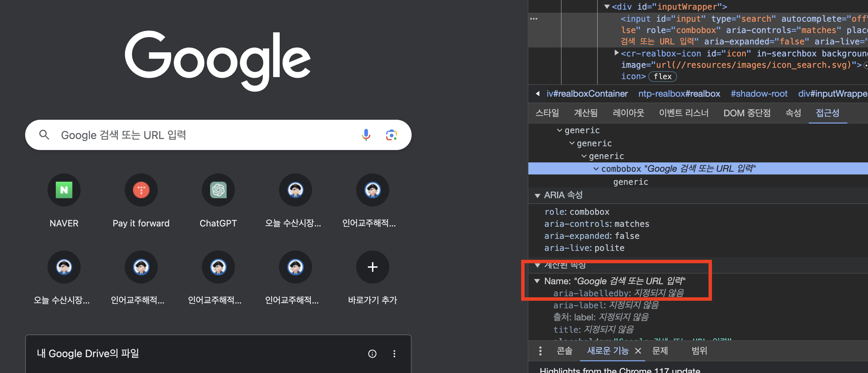This screenshot has width=868, height=373.
Task: Open the NAVER shortcut
Action: 64,190
